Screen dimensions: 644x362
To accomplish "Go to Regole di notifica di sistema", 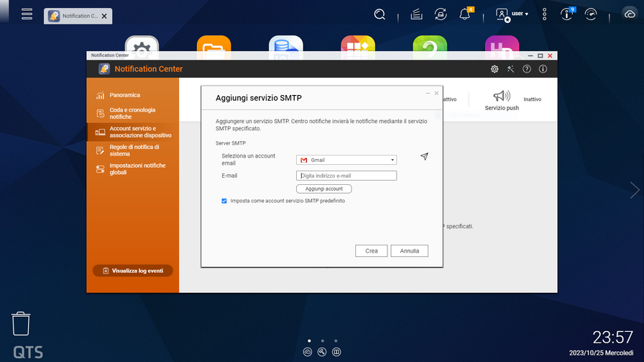I will 134,150.
